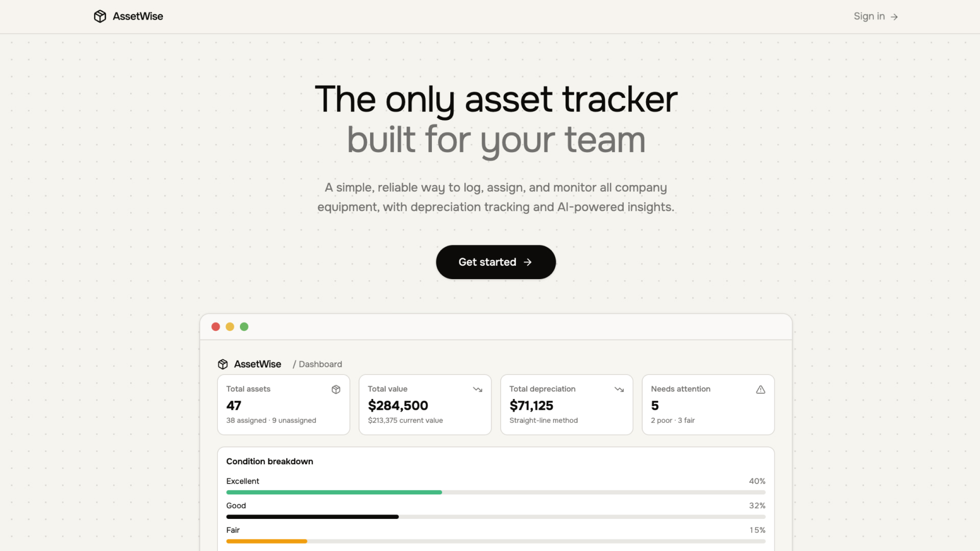
Task: Click the red window dot on the preview
Action: (215, 327)
